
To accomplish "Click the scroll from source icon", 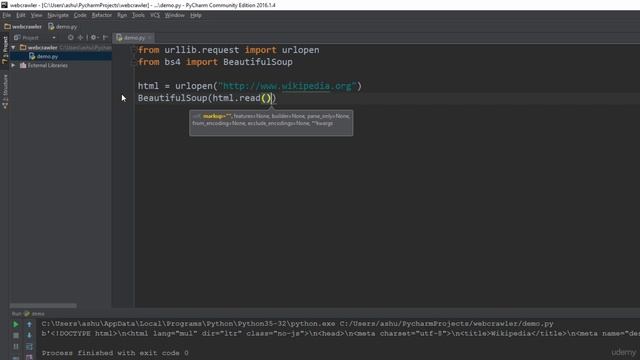I will tap(71, 38).
